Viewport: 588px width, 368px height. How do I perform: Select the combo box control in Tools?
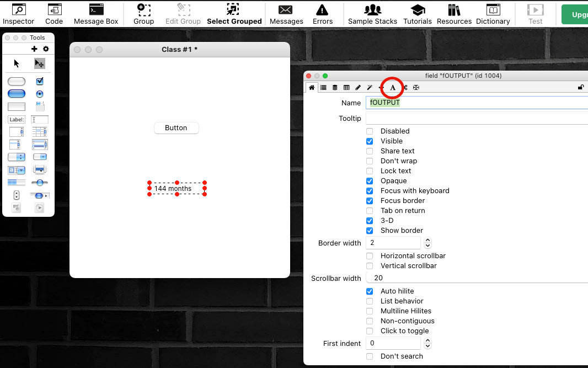[17, 170]
